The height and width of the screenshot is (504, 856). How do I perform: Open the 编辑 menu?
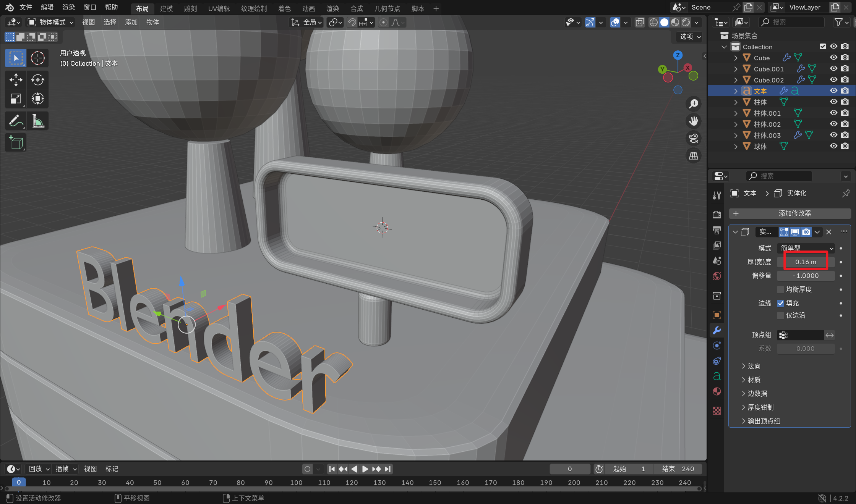coord(47,7)
